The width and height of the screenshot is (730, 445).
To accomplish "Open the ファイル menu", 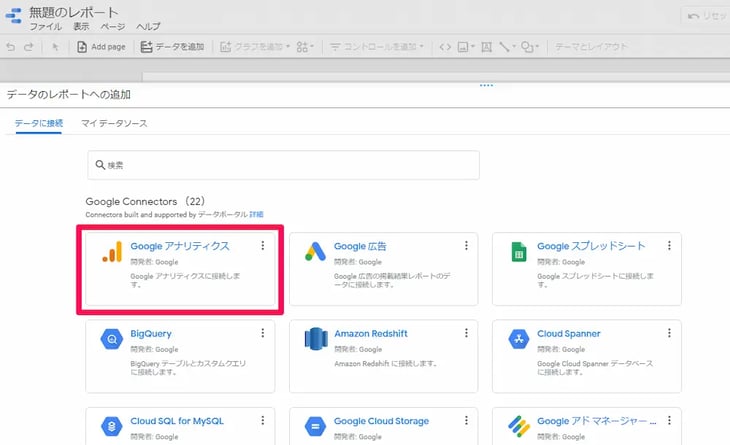I will (45, 26).
